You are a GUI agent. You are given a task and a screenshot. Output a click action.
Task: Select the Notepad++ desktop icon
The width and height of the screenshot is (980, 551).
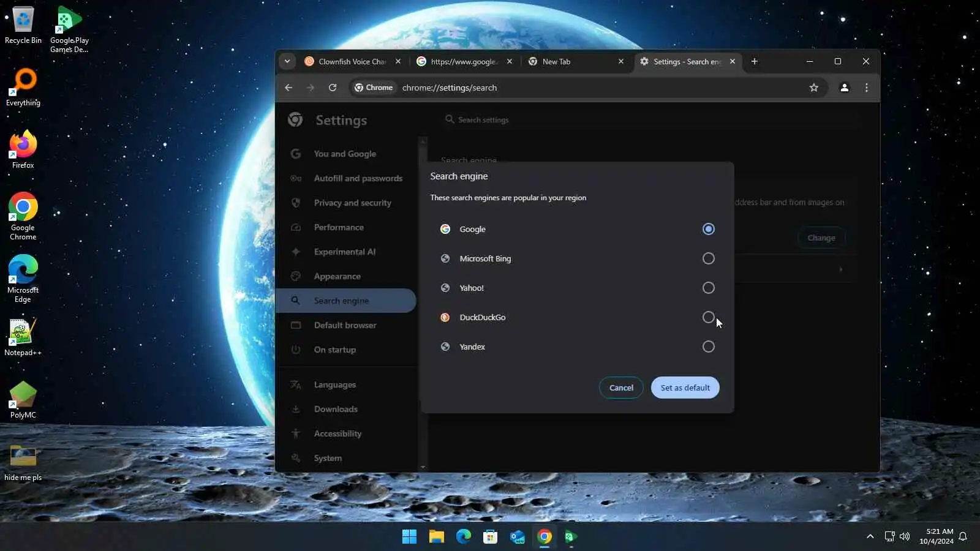tap(23, 337)
